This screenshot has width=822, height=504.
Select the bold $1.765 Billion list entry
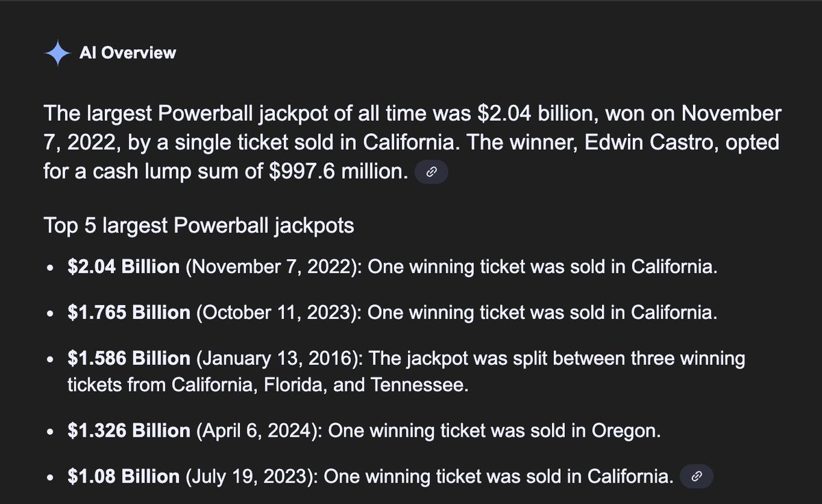[128, 313]
